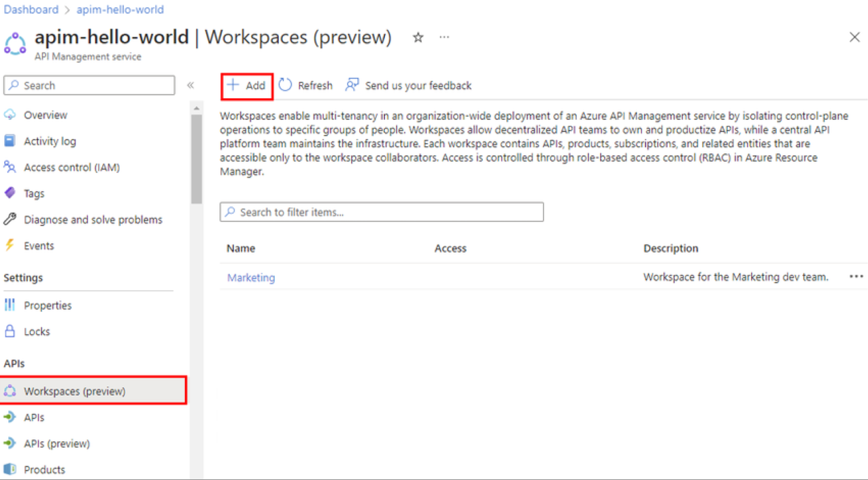Click the circular Refresh arrow icon
The width and height of the screenshot is (868, 480).
tap(285, 84)
